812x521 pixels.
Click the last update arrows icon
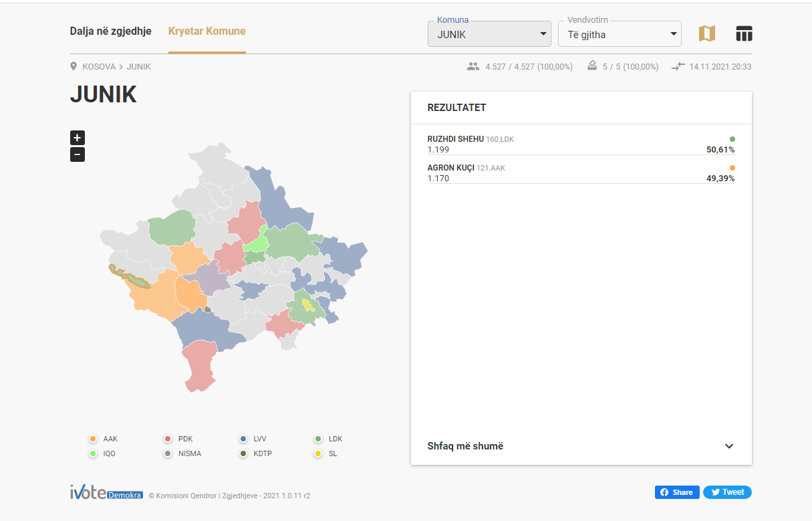(x=679, y=66)
